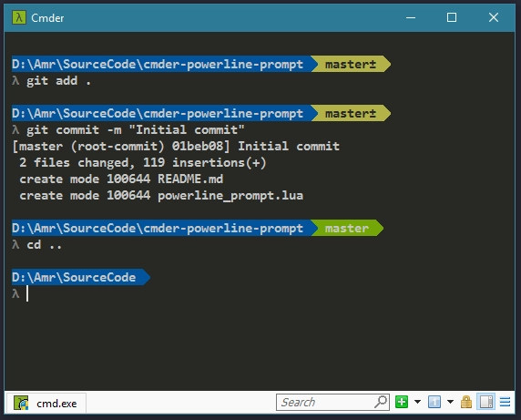Toggle the padlock lock console icon
The height and width of the screenshot is (420, 521).
pos(466,402)
